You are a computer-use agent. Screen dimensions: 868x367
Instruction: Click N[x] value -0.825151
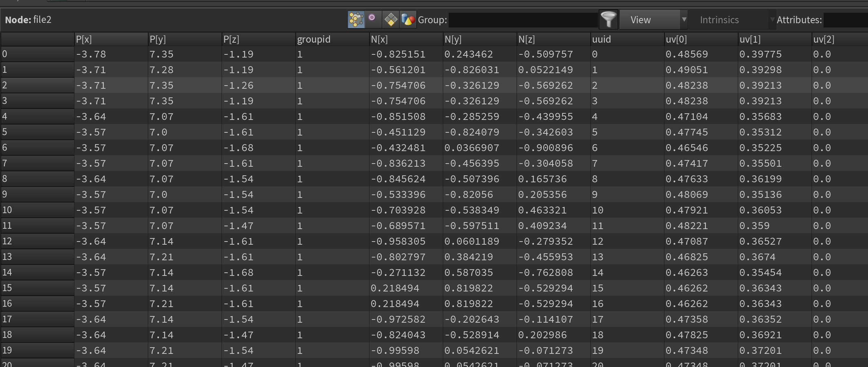(398, 54)
